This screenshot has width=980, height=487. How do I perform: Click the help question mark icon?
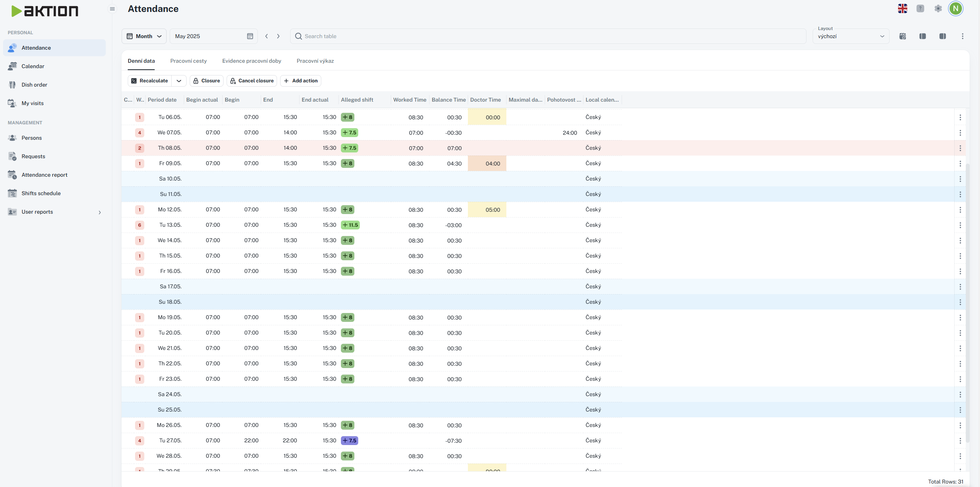click(x=920, y=8)
